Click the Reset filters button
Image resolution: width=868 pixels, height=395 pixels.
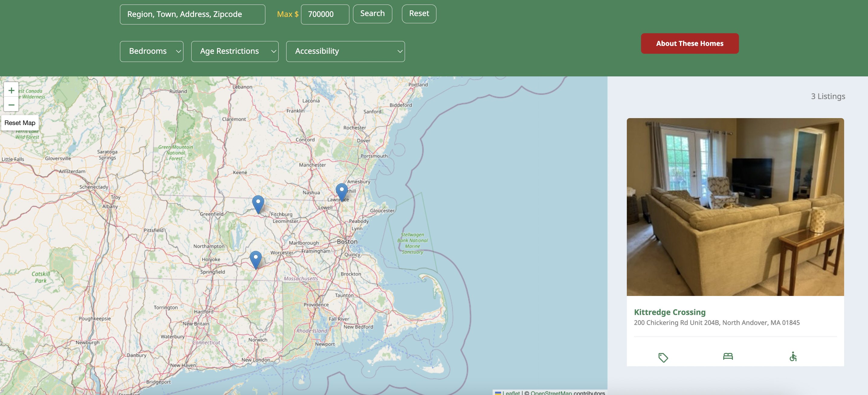pos(419,14)
